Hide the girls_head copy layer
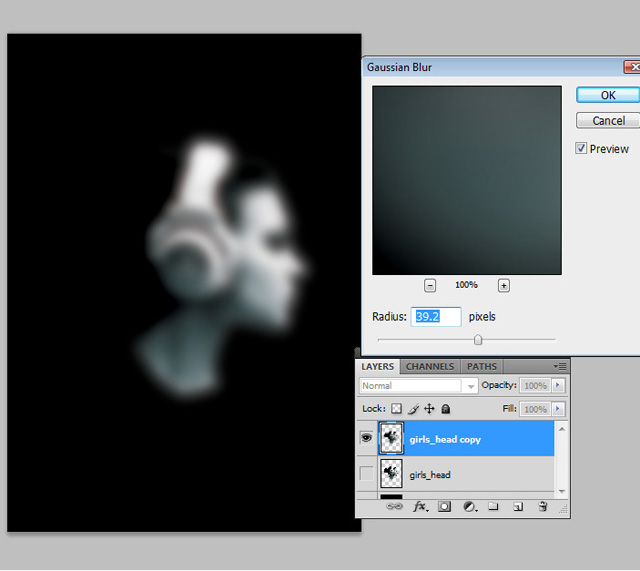640x571 pixels. click(366, 438)
